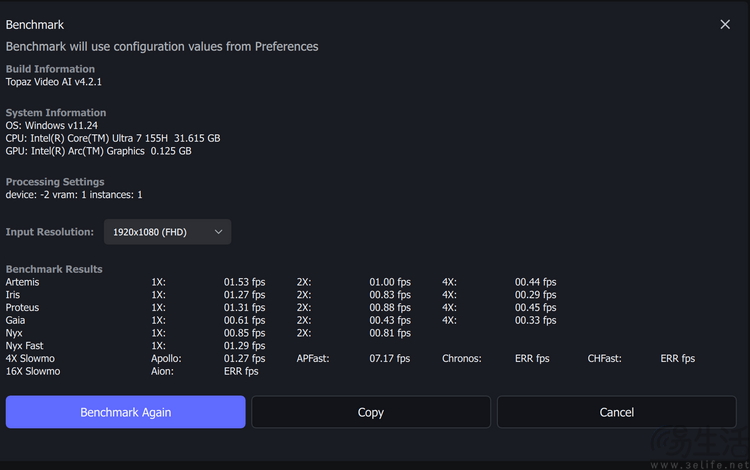Image resolution: width=750 pixels, height=470 pixels.
Task: Open the Input Resolution dropdown
Action: click(x=167, y=232)
